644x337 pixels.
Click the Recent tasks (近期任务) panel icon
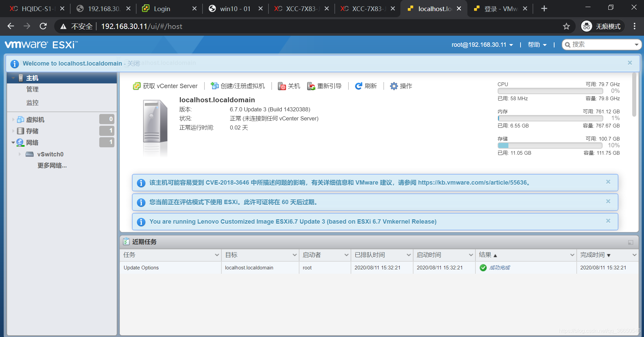(x=126, y=241)
